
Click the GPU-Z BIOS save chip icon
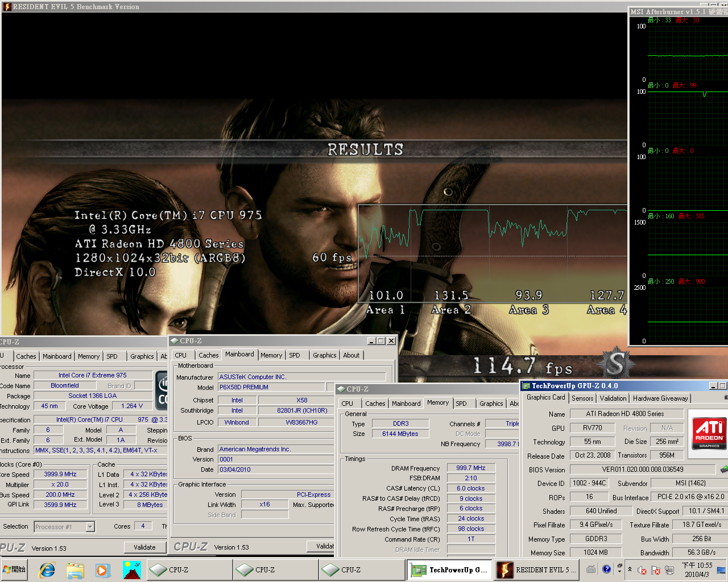pyautogui.click(x=723, y=469)
